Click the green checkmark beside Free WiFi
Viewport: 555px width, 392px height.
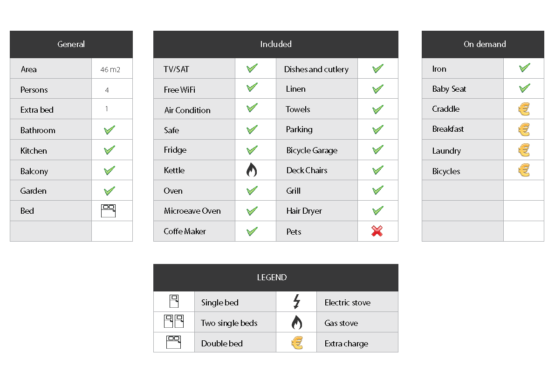[x=252, y=88]
